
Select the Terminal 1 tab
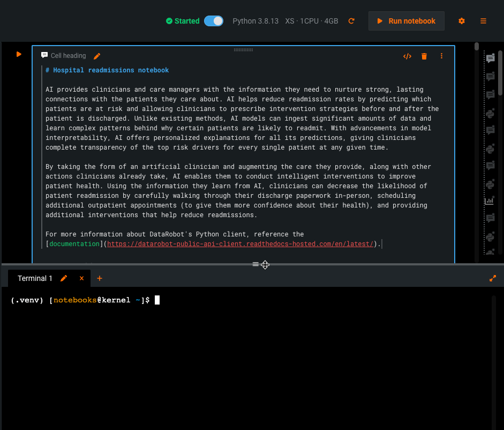pyautogui.click(x=35, y=278)
